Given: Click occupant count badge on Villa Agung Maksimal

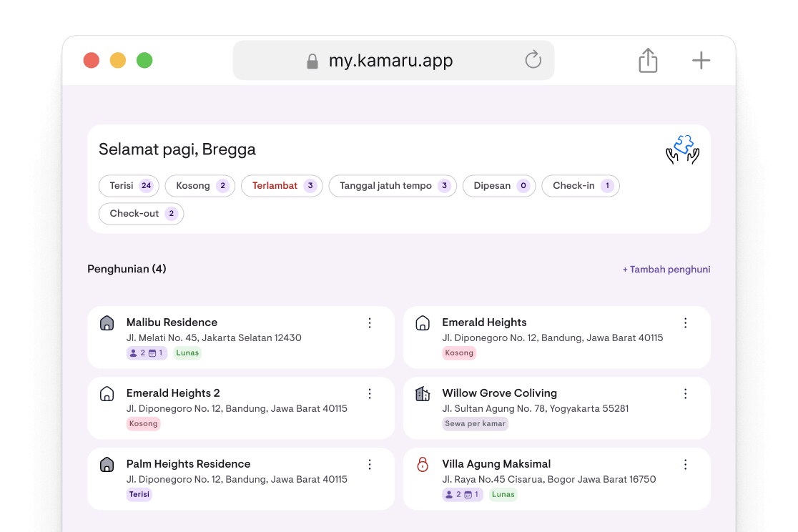Looking at the screenshot, I should point(462,494).
